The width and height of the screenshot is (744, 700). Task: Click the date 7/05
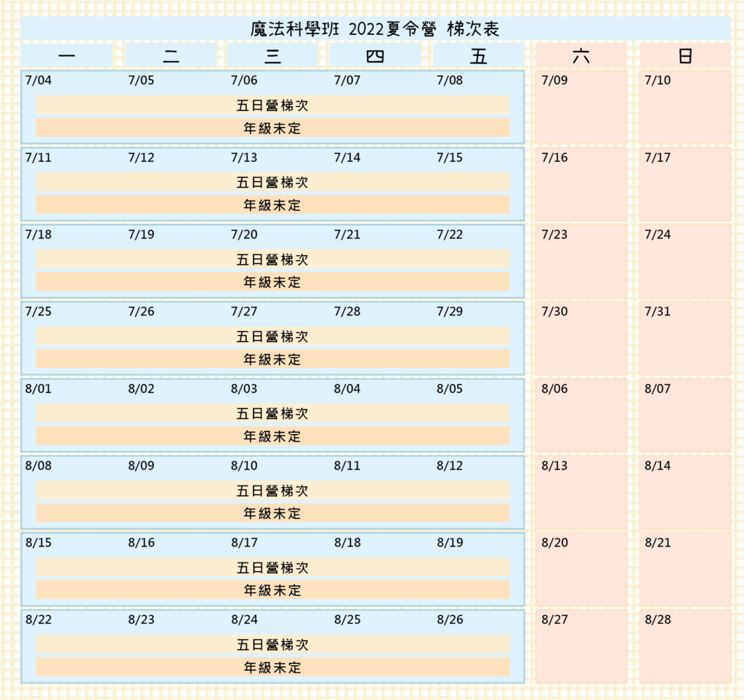tap(141, 80)
